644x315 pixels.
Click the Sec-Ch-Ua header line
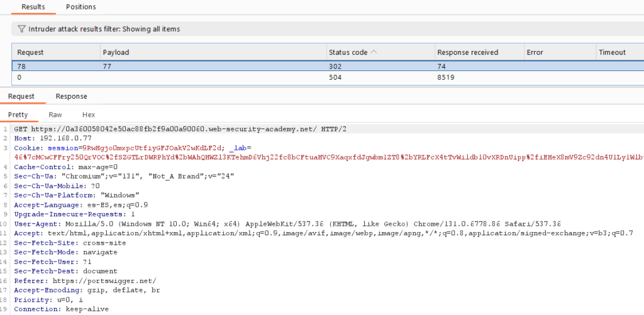(124, 176)
